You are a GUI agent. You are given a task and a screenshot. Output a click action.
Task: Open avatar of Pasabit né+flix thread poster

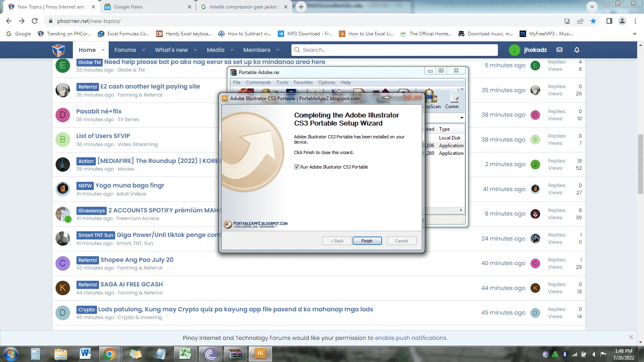pos(63,115)
